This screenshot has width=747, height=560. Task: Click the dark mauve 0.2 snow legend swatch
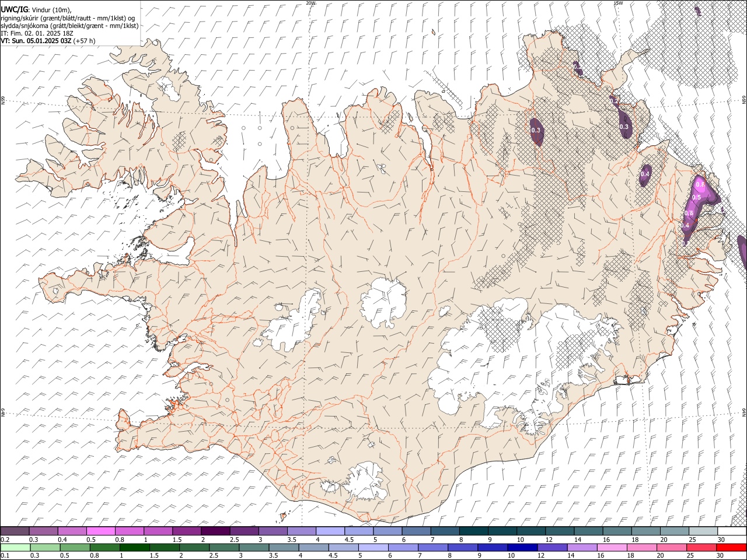(15, 531)
